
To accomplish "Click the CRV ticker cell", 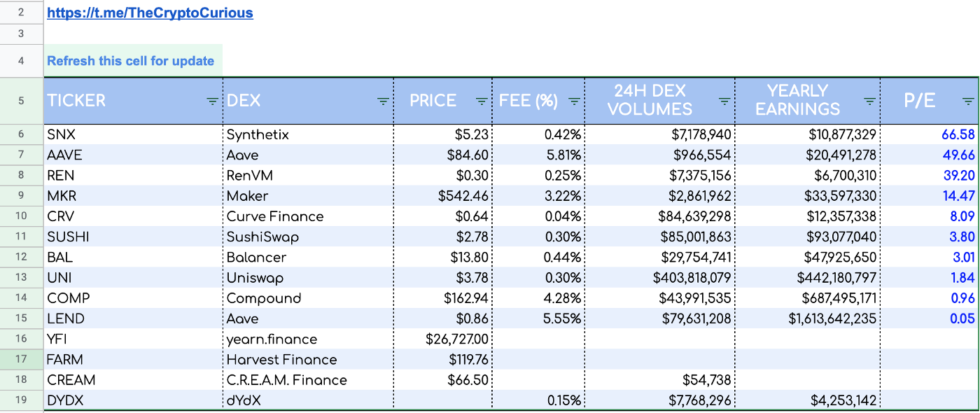I will (133, 216).
